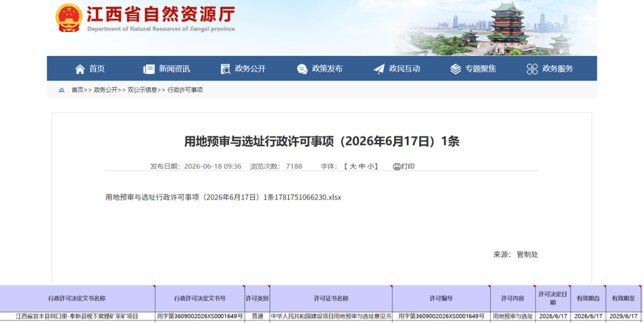
Task: Click the view count 7188
Action: tap(294, 167)
